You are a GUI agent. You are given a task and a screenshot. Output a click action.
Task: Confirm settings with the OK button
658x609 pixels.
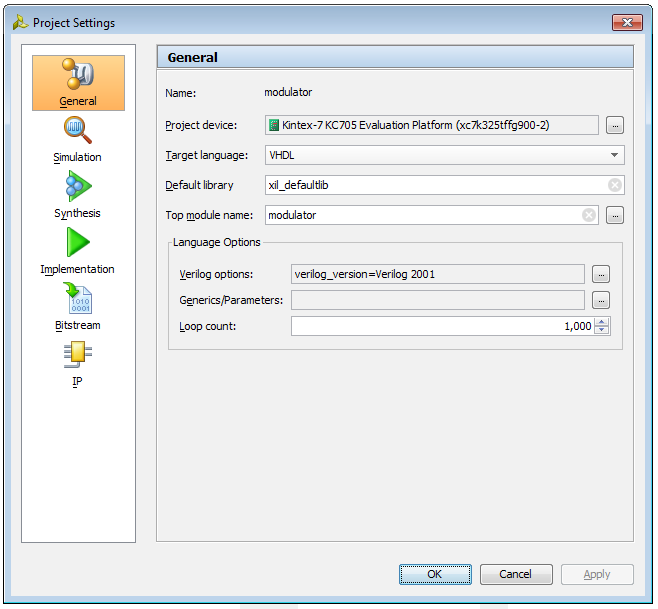[435, 574]
